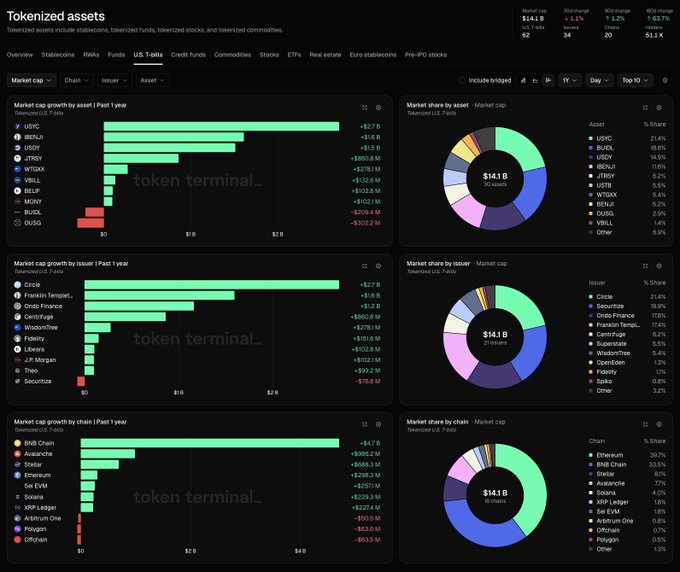Switch to the line chart view icon
The height and width of the screenshot is (572, 680).
click(536, 80)
